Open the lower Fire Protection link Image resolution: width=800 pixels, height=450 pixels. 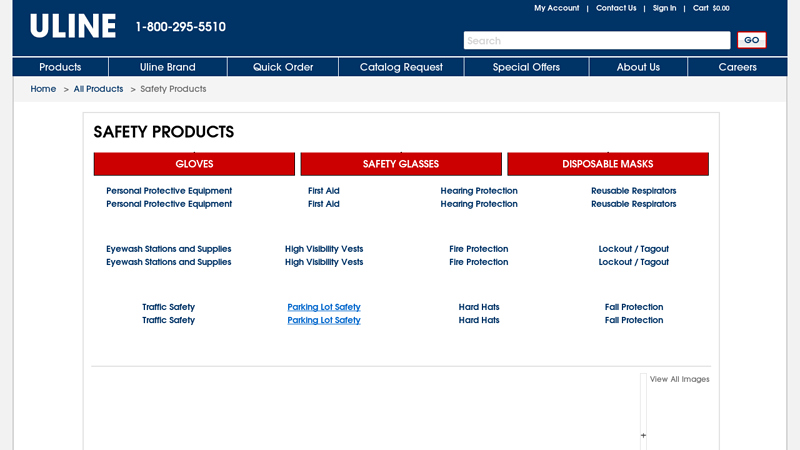pyautogui.click(x=479, y=262)
